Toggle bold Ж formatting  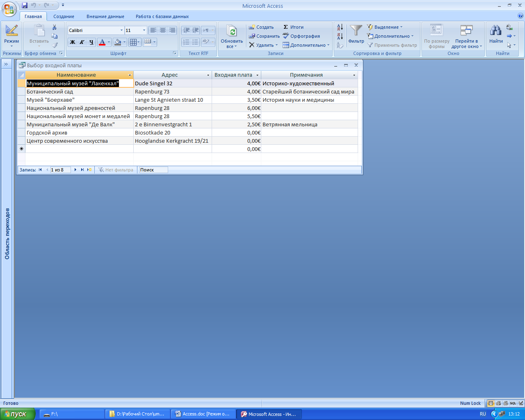[73, 42]
